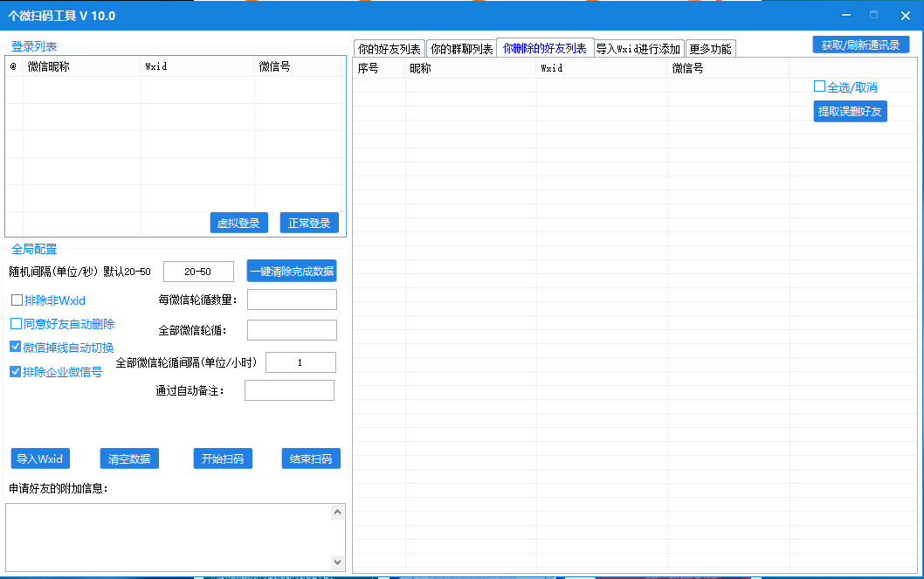Toggle 全选/取消 checkbox
Screen dimensions: 924x579
pos(819,86)
